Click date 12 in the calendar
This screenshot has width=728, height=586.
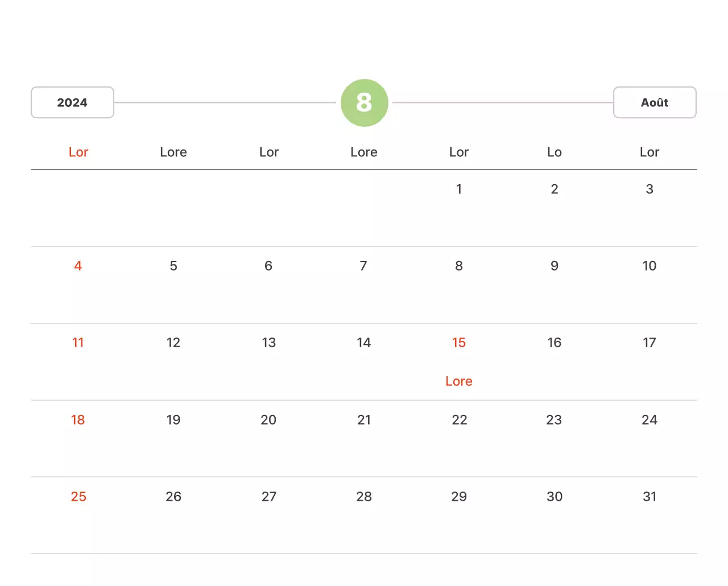coord(173,343)
